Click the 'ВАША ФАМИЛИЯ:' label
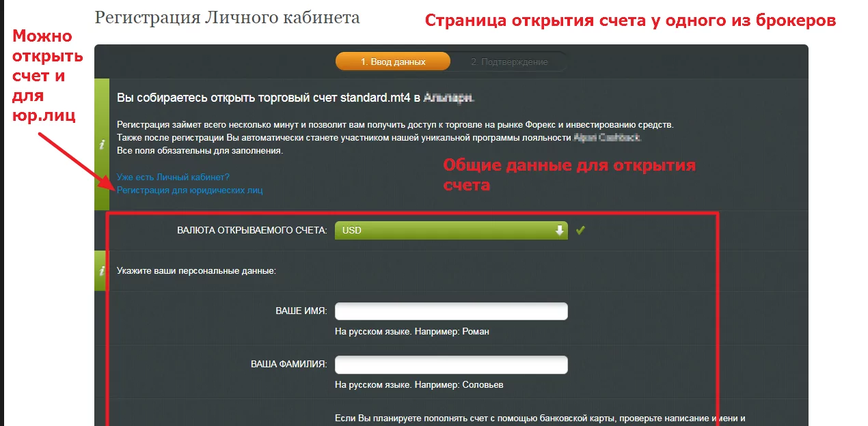 (288, 365)
